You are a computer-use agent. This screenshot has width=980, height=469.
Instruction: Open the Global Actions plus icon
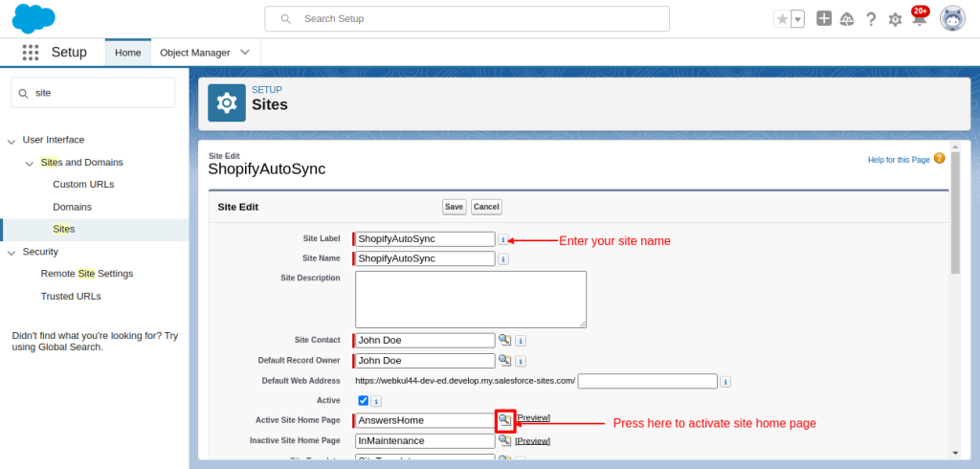[824, 19]
